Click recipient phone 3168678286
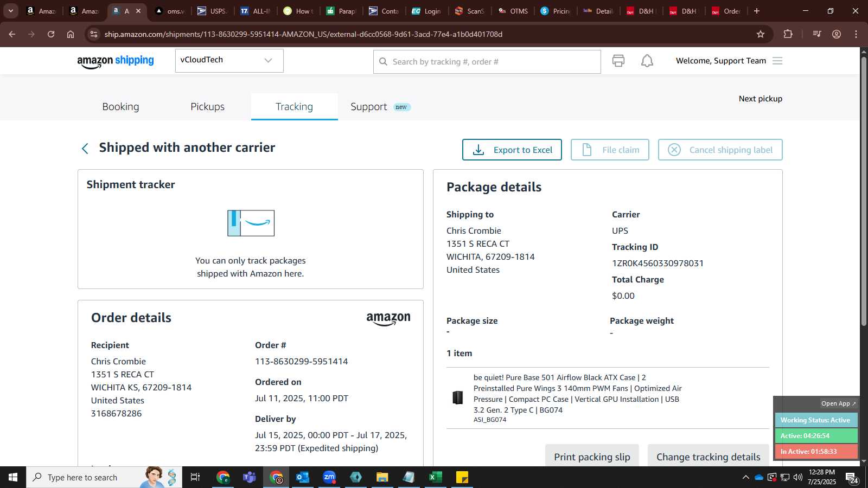Viewport: 868px width, 488px height. point(116,413)
